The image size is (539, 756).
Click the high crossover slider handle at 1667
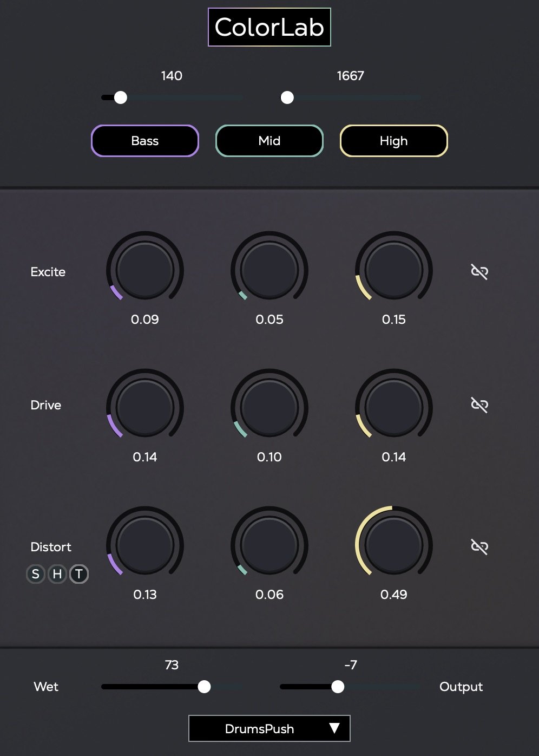tap(287, 97)
